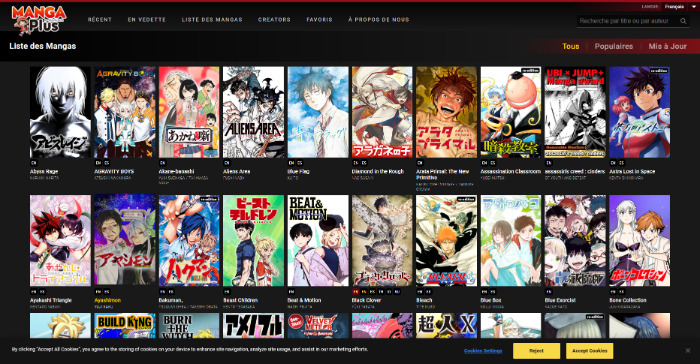The height and width of the screenshot is (364, 700).
Task: Open the Favoris section
Action: (x=319, y=20)
